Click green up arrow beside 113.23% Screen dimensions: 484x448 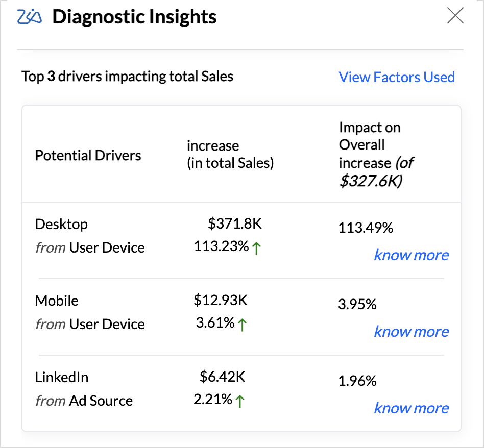(256, 248)
